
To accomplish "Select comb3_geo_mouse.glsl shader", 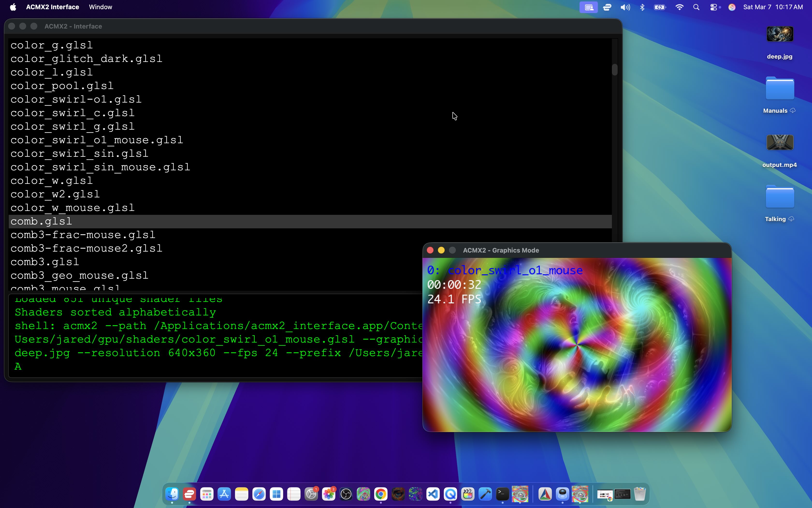I will pos(215,276).
